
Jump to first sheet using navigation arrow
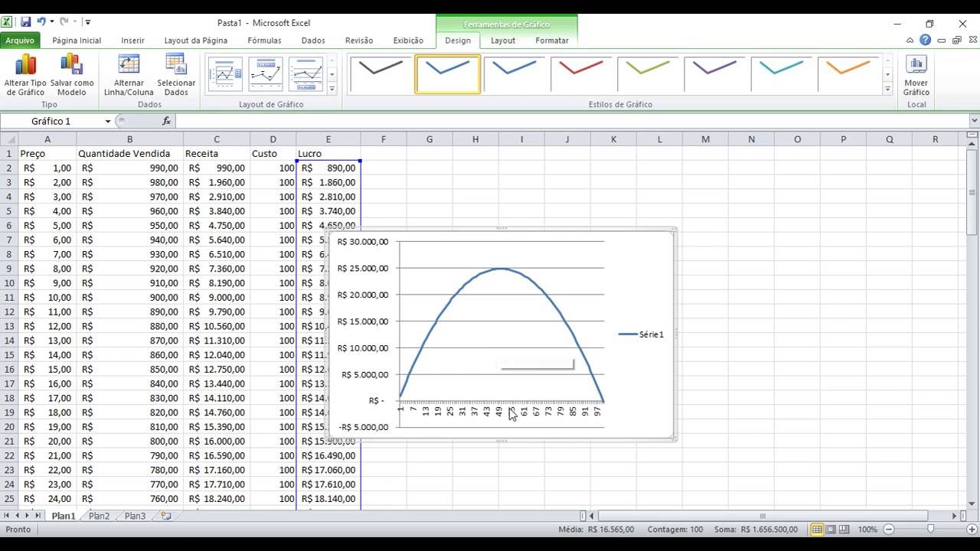pyautogui.click(x=8, y=516)
